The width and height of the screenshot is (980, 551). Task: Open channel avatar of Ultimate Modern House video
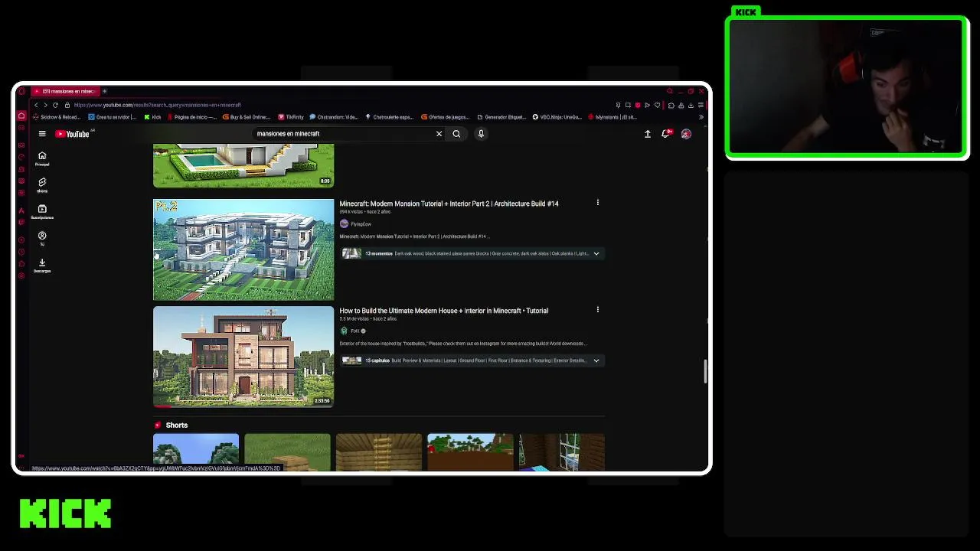pos(344,331)
